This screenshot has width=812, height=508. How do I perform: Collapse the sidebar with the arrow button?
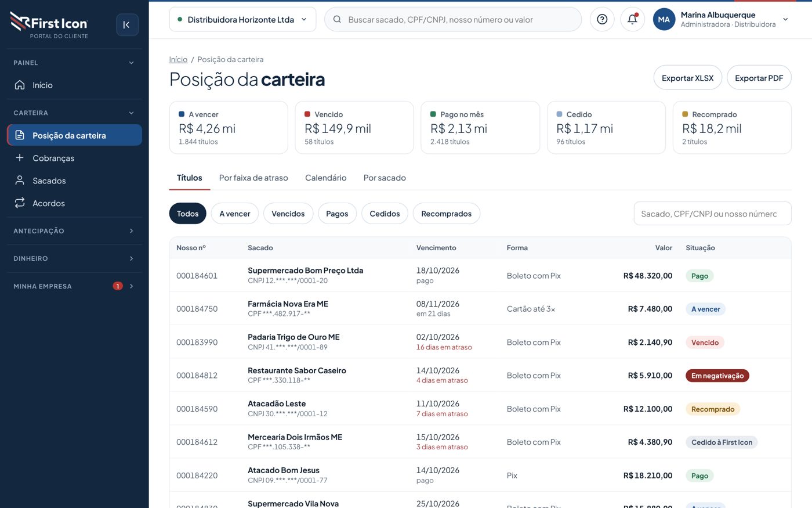point(127,25)
